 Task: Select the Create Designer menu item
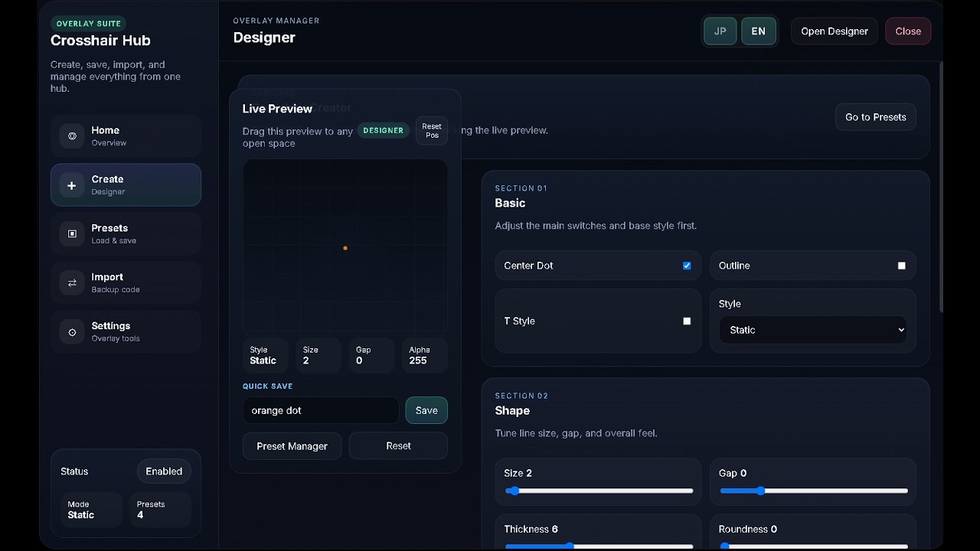126,185
